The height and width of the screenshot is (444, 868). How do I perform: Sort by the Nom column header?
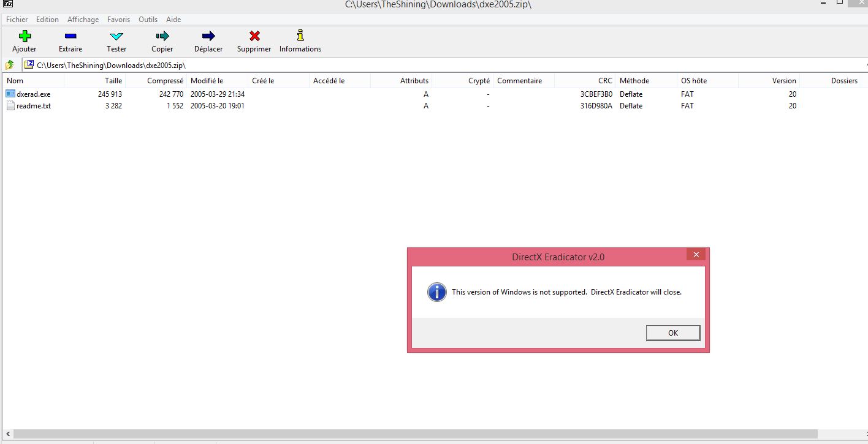pyautogui.click(x=33, y=81)
